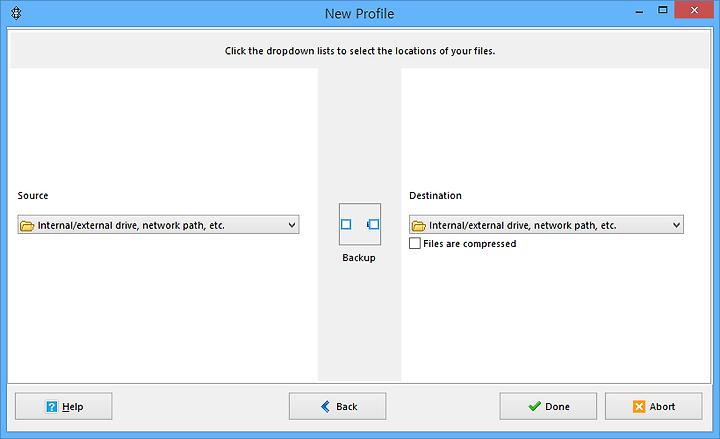The height and width of the screenshot is (439, 720).
Task: Enable the Files are compressed checkbox
Action: pos(415,243)
